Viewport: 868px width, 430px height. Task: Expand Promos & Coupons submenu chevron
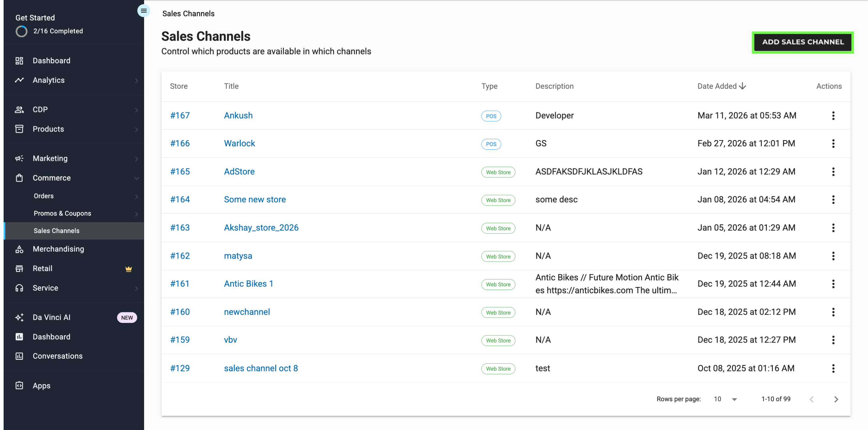[x=137, y=214]
